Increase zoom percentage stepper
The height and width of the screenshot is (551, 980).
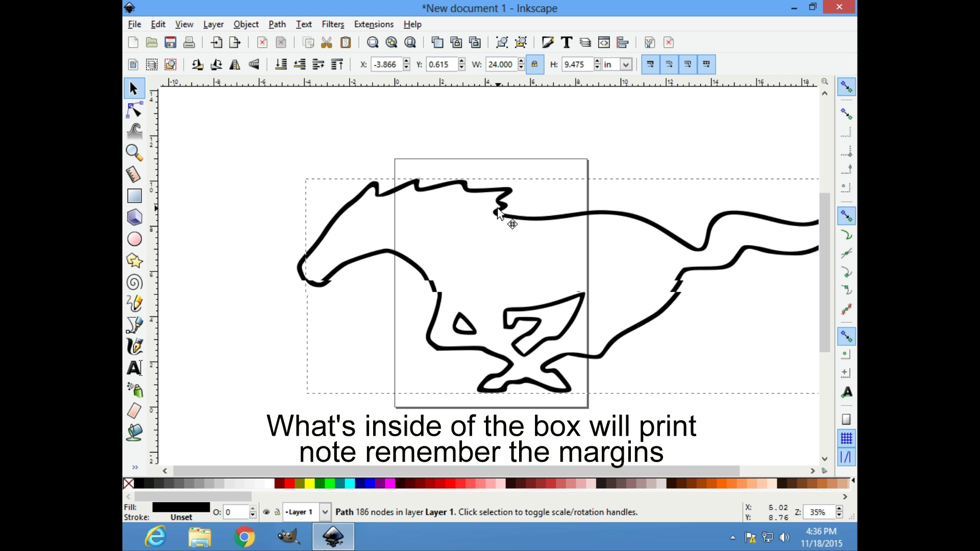[x=839, y=509]
